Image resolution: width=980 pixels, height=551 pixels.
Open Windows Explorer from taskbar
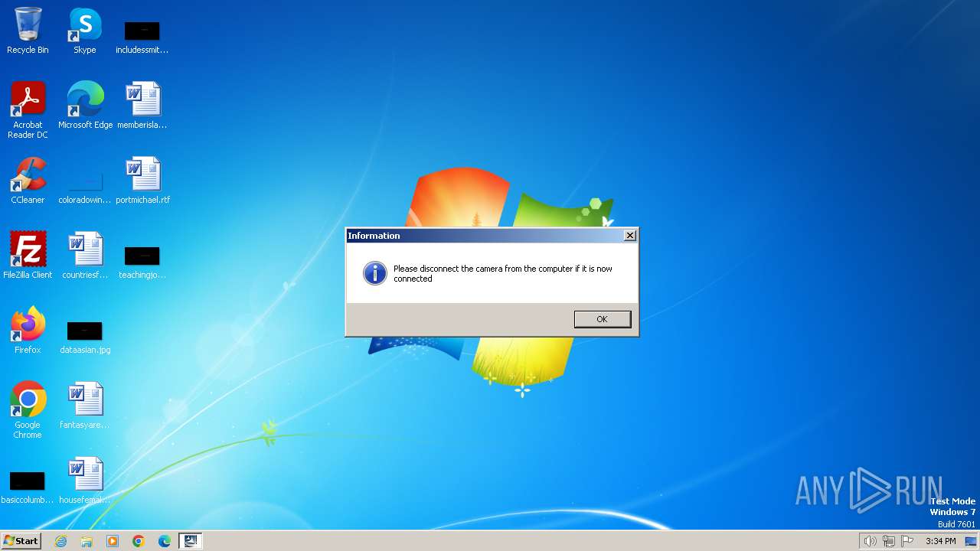click(x=87, y=541)
